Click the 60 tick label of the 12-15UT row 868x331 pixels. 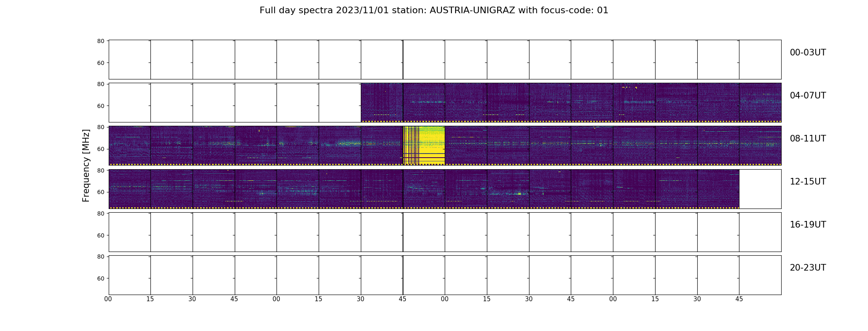[x=100, y=192]
